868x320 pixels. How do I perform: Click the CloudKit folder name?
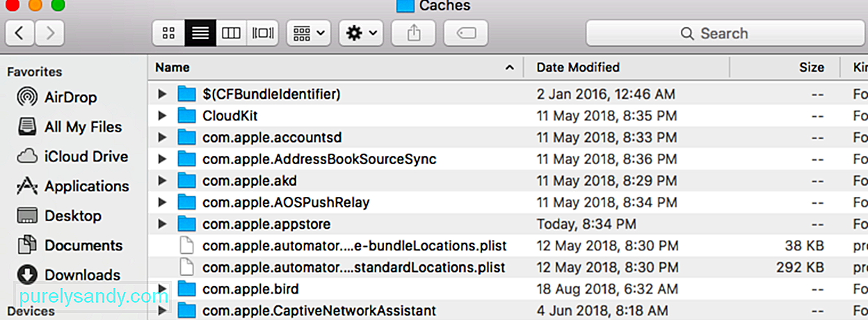tap(230, 115)
